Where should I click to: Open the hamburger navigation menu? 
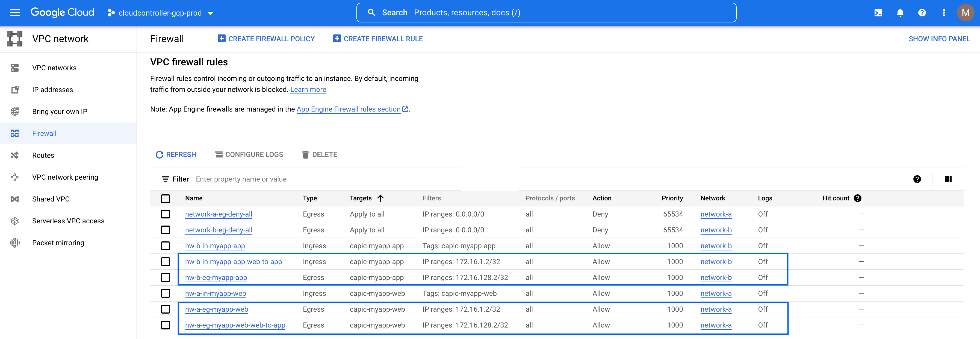coord(14,13)
